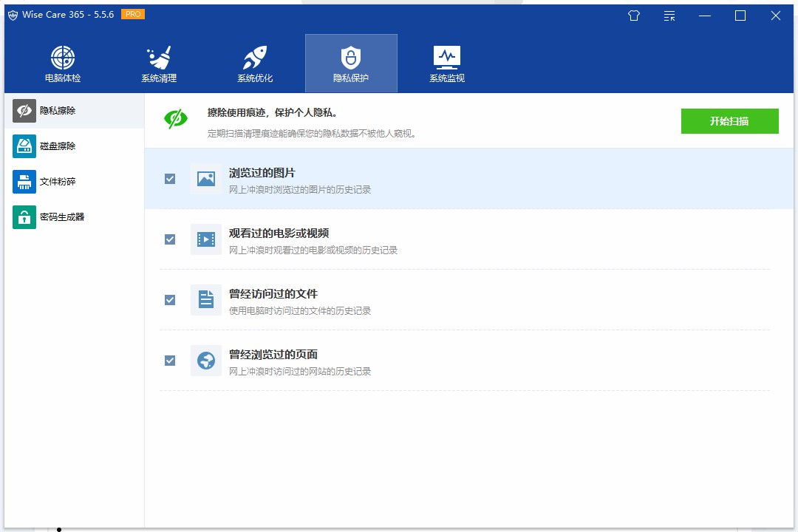798x532 pixels.
Task: Click the skin shirt icon in title bar
Action: pos(634,16)
